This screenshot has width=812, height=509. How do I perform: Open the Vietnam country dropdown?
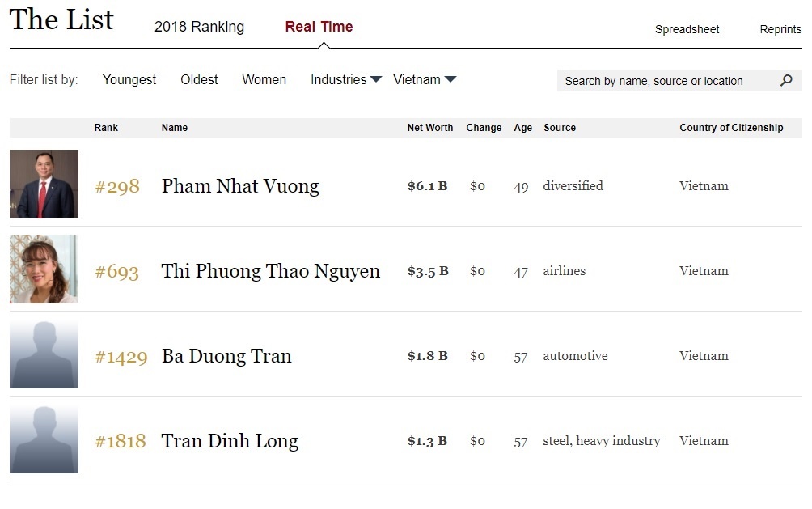pos(418,79)
